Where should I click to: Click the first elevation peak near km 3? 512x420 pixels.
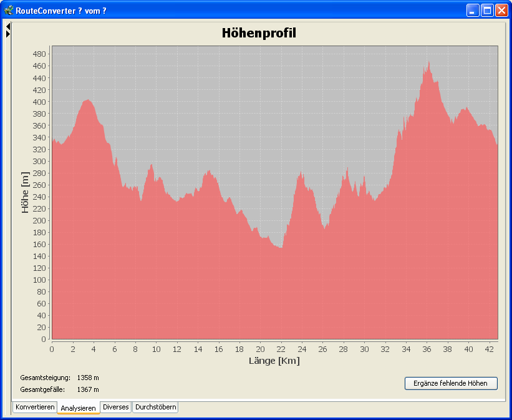click(88, 100)
